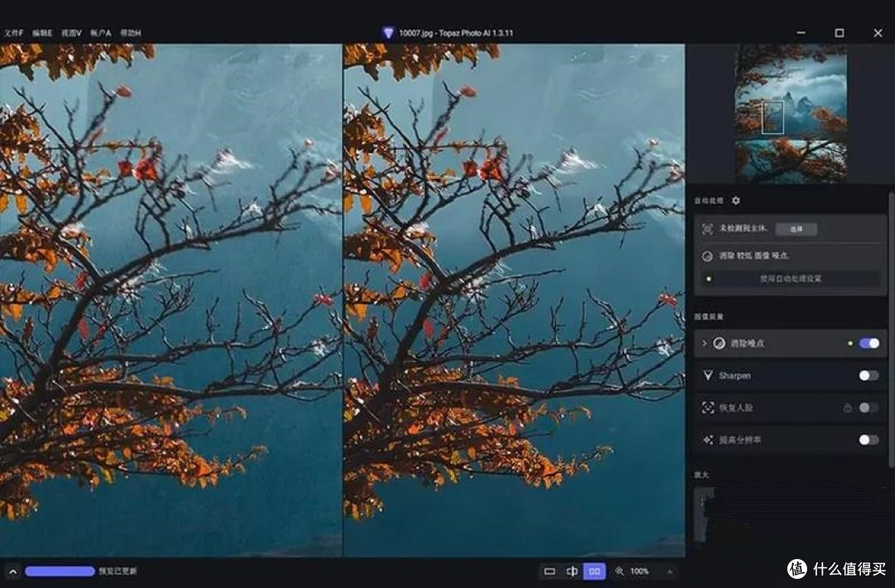The image size is (895, 588).
Task: Open the 100% zoom level dropdown arrow
Action: tap(670, 571)
